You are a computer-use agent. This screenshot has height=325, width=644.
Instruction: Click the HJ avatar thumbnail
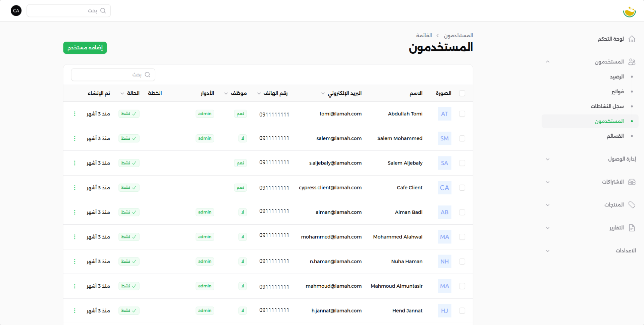444,311
